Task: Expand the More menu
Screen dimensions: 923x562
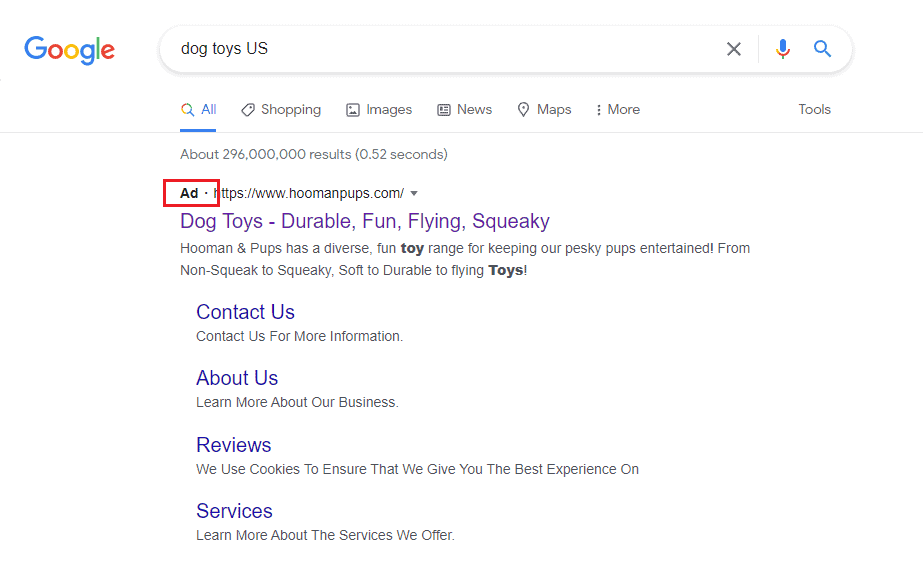Action: point(617,109)
